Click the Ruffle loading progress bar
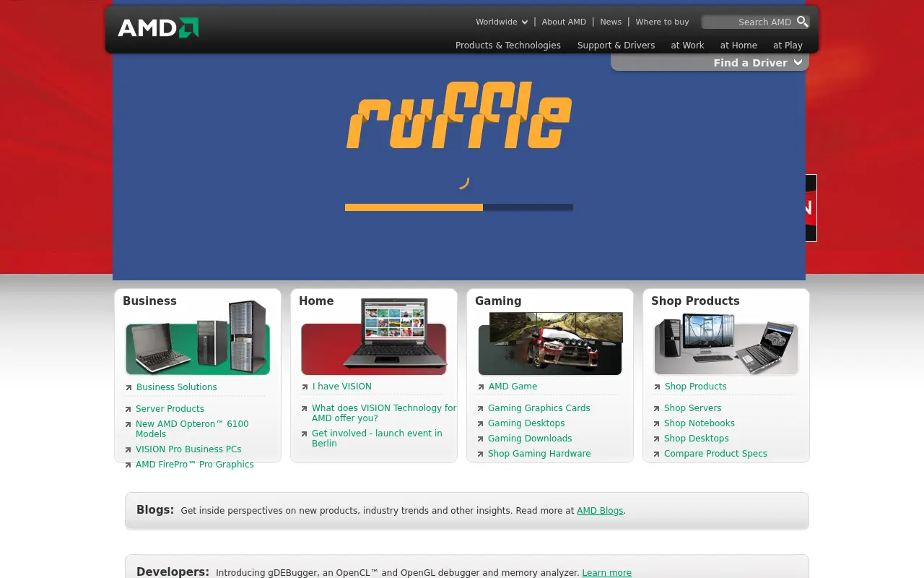The image size is (924, 578). pyautogui.click(x=459, y=207)
